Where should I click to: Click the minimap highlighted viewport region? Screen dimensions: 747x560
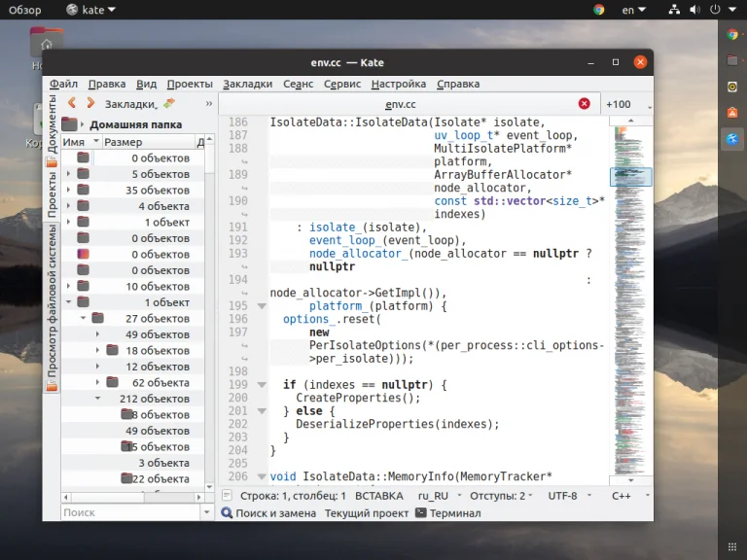click(630, 177)
